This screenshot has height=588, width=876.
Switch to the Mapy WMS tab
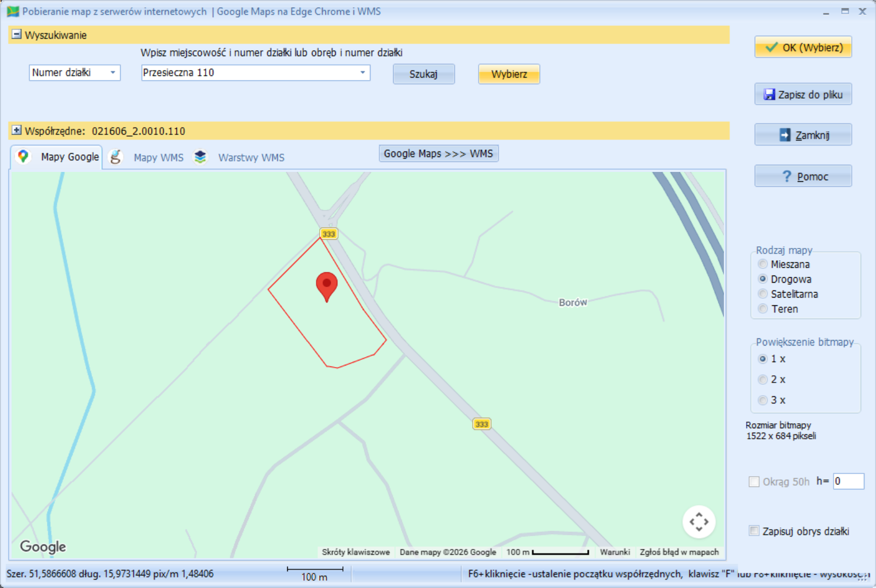click(x=159, y=158)
